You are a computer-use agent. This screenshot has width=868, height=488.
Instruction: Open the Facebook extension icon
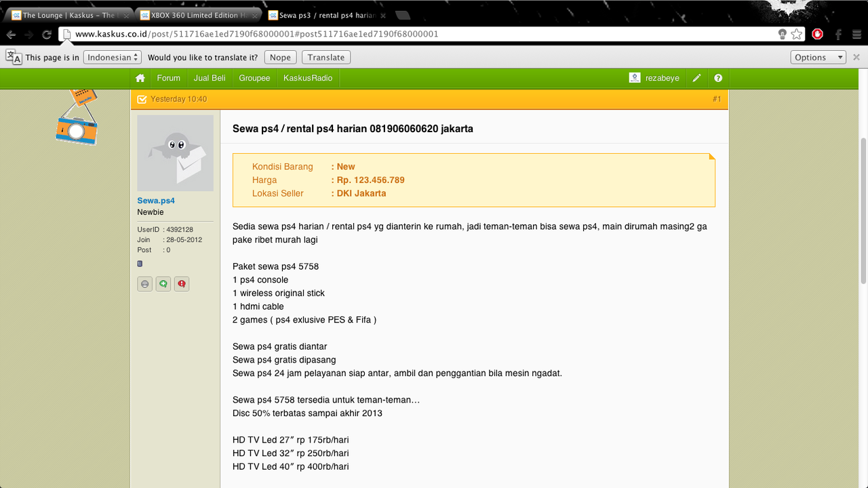839,34
